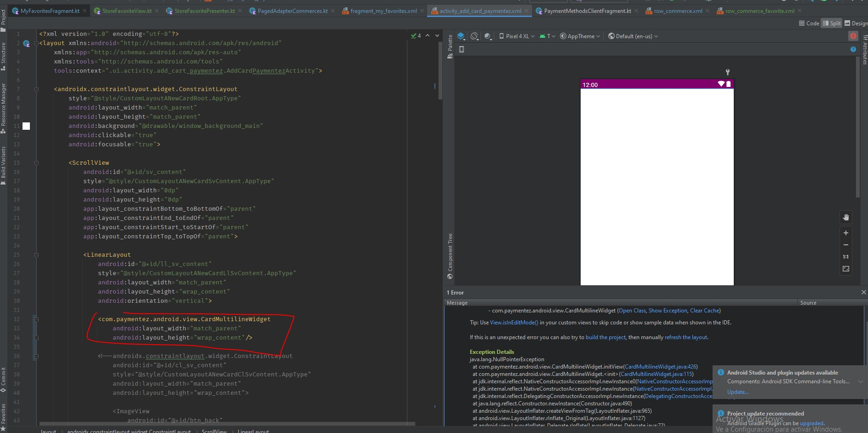This screenshot has height=433, width=868.
Task: Select the pan hand tool
Action: tap(846, 217)
